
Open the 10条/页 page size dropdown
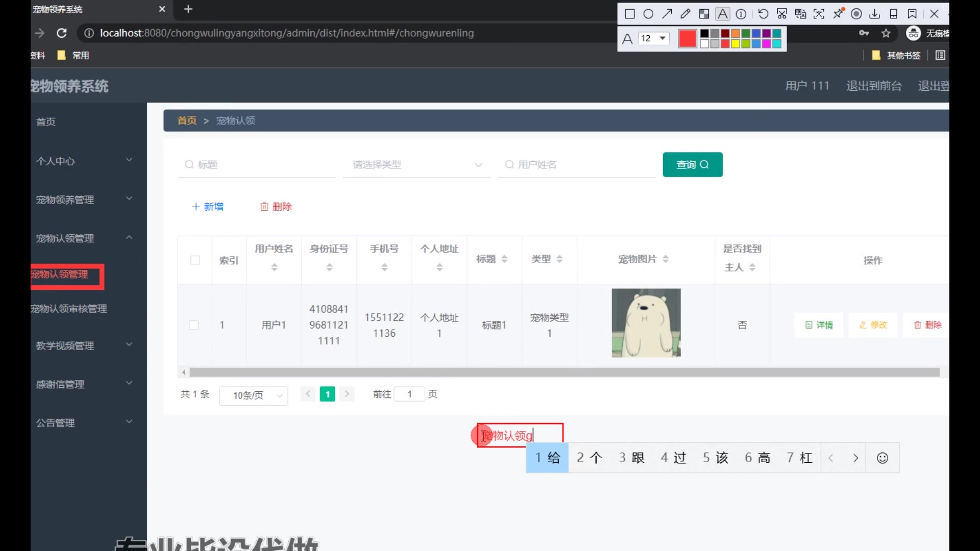(x=254, y=395)
